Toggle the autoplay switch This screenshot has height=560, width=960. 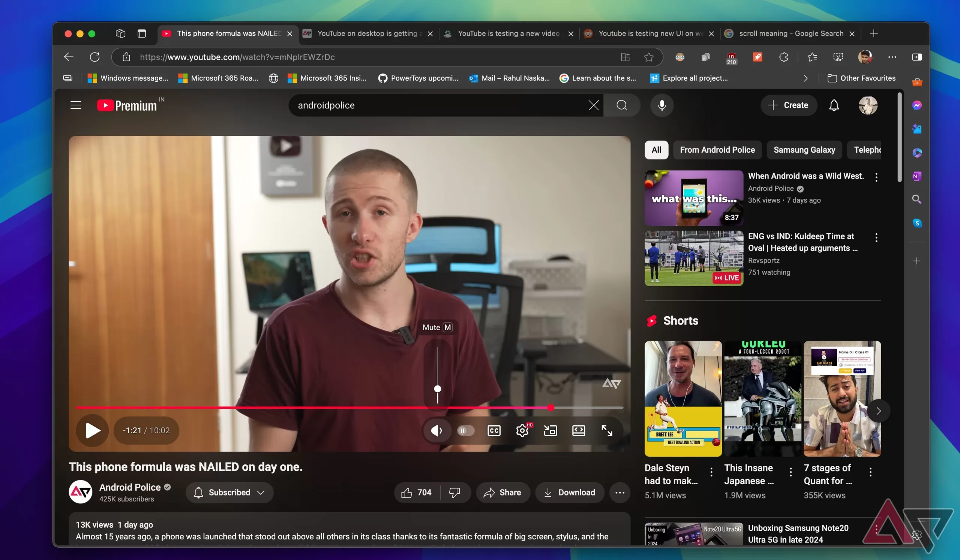point(465,431)
